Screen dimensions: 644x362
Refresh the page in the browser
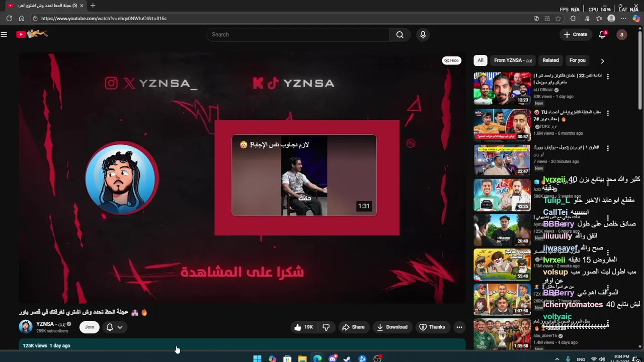[x=9, y=18]
